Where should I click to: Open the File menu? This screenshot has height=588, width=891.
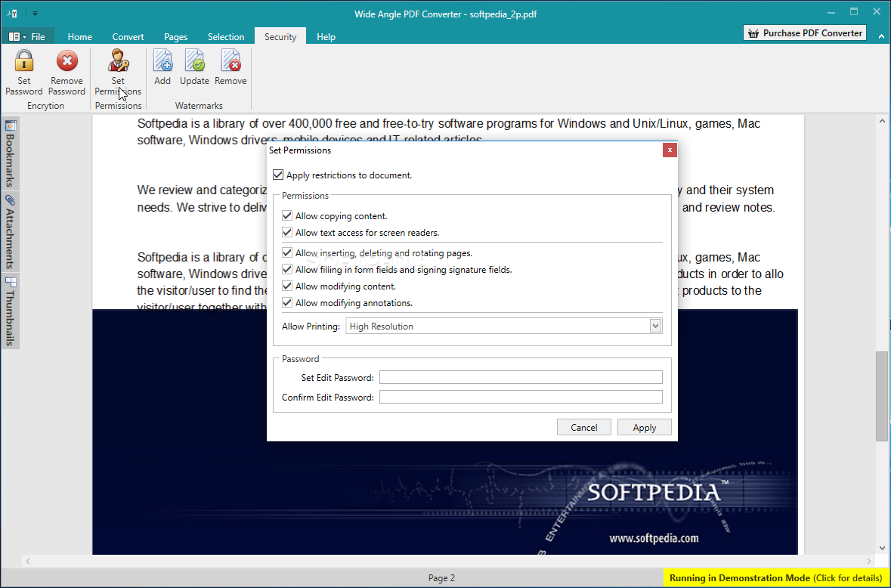pos(28,36)
